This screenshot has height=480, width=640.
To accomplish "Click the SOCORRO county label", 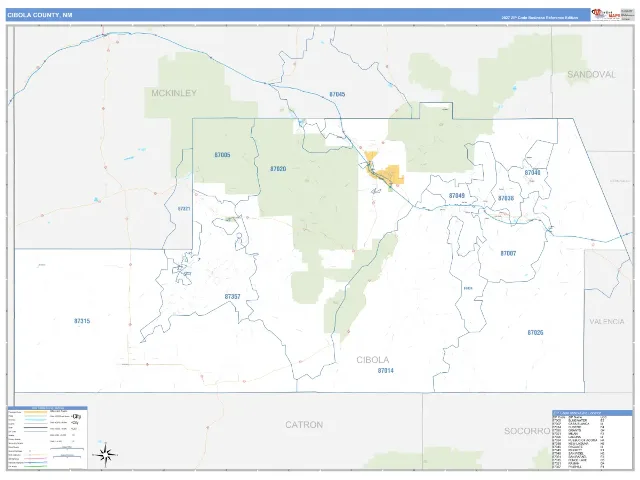I will pos(527,431).
